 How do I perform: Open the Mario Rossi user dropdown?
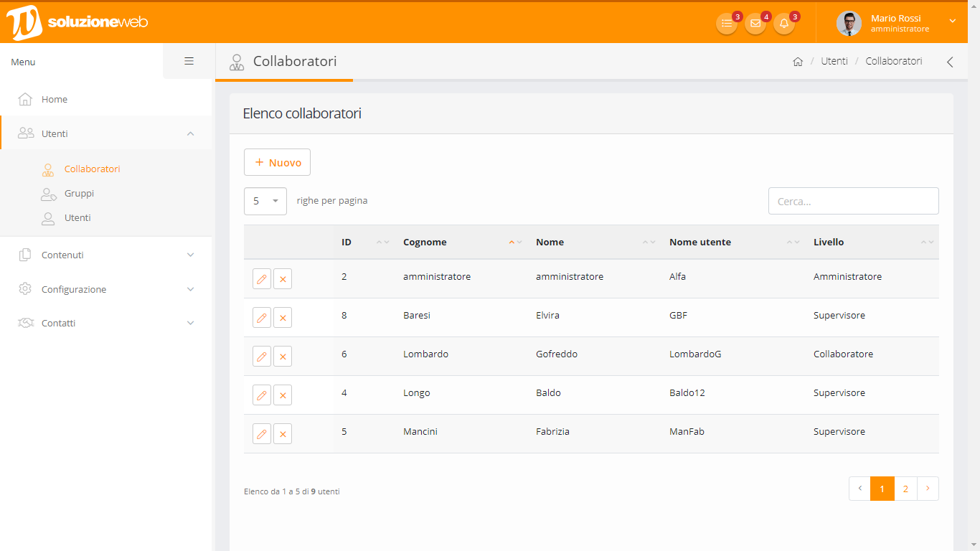(897, 23)
